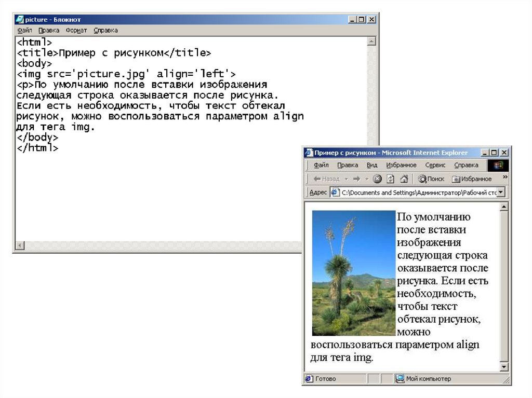Close the Internet Explorer window

point(504,153)
